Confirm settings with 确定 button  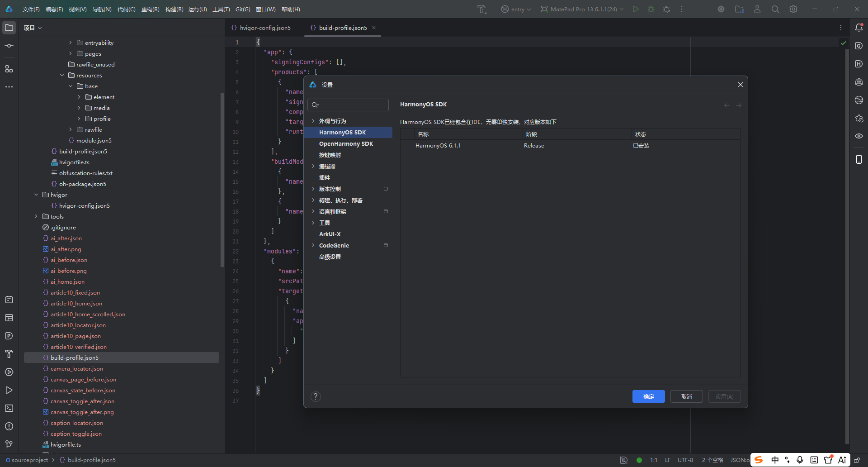649,396
